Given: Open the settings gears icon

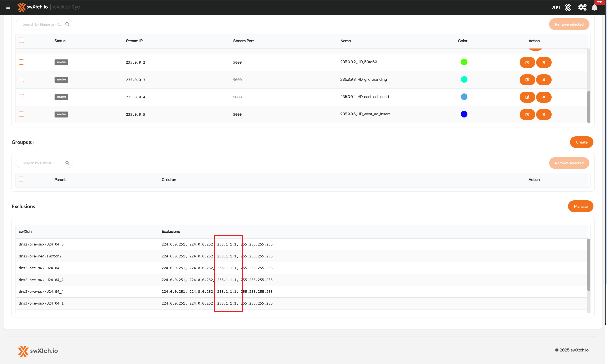Looking at the screenshot, I should click(x=582, y=7).
